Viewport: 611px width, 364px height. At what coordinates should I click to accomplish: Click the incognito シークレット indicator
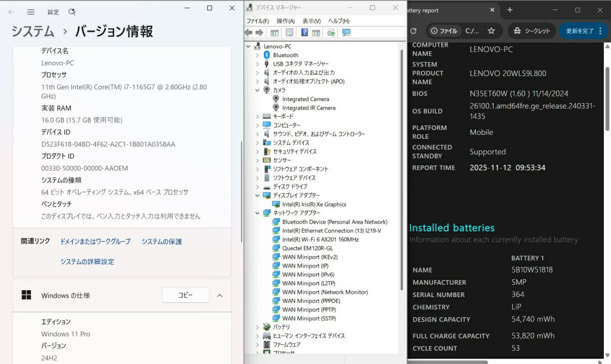click(531, 31)
